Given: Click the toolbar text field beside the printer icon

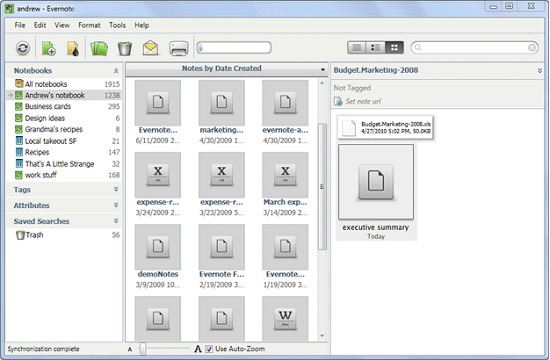Looking at the screenshot, I should coord(234,47).
